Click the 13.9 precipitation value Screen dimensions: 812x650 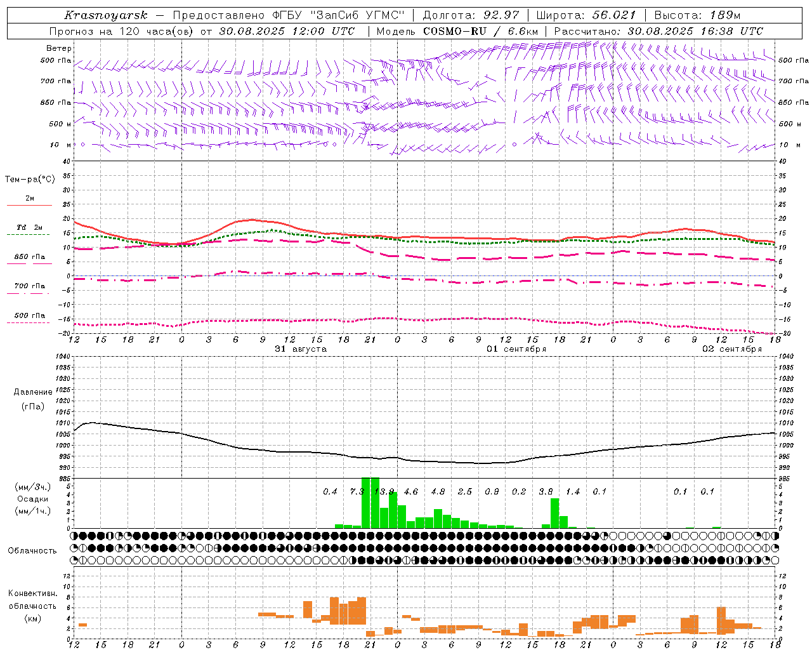click(x=384, y=491)
